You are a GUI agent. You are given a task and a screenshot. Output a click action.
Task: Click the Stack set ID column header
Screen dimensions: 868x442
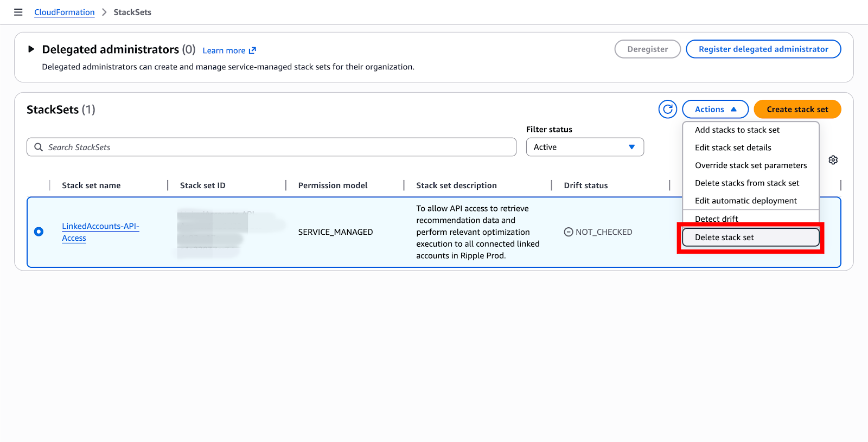click(x=202, y=185)
